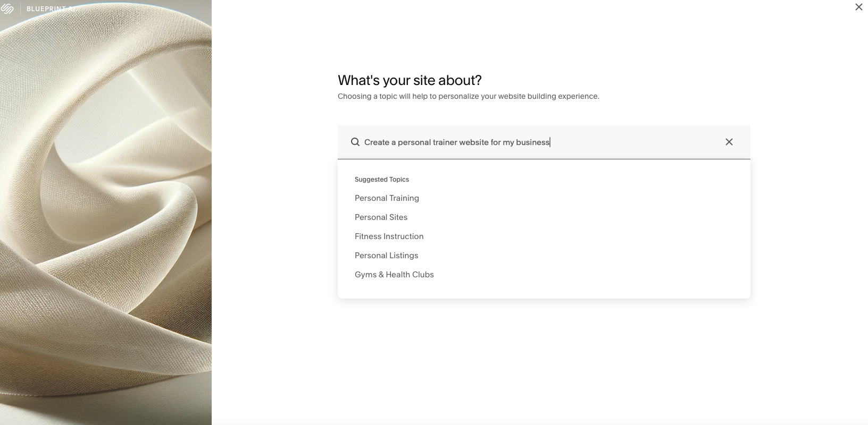Choose Personal Sites from suggested topics
The image size is (868, 425).
(x=381, y=217)
